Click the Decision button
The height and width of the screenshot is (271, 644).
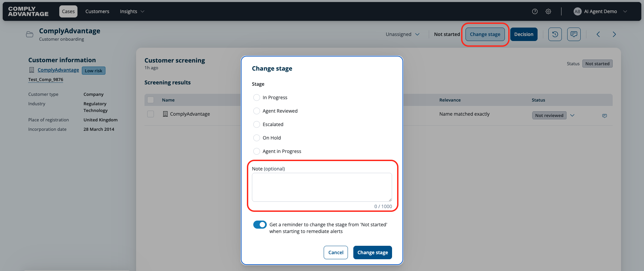tap(524, 34)
